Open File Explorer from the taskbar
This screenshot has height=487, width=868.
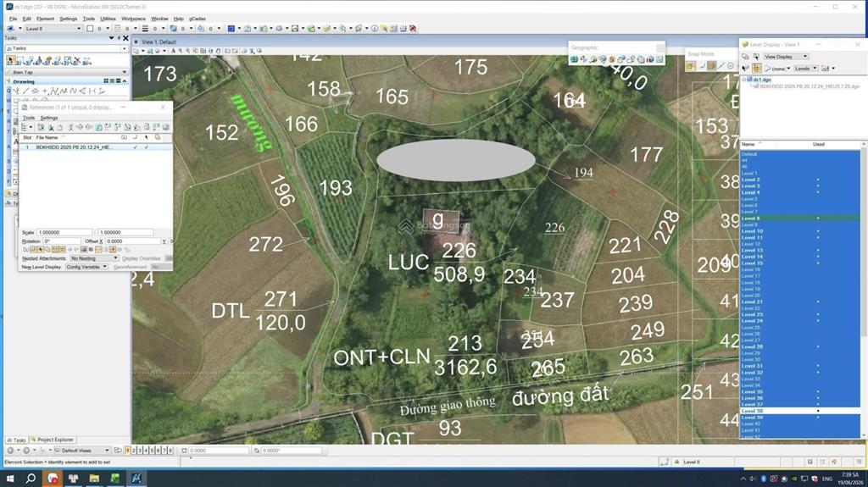[x=94, y=479]
